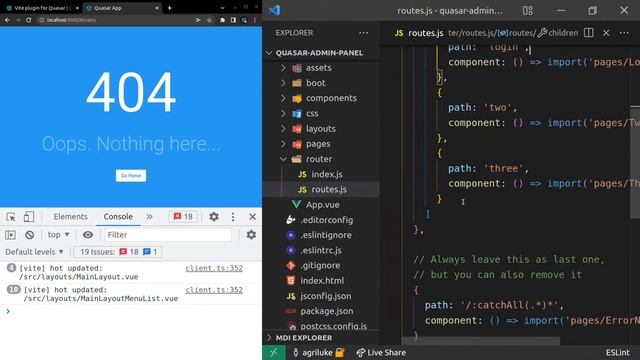The height and width of the screenshot is (360, 640).
Task: Click the localhost address bar
Action: click(x=114, y=20)
